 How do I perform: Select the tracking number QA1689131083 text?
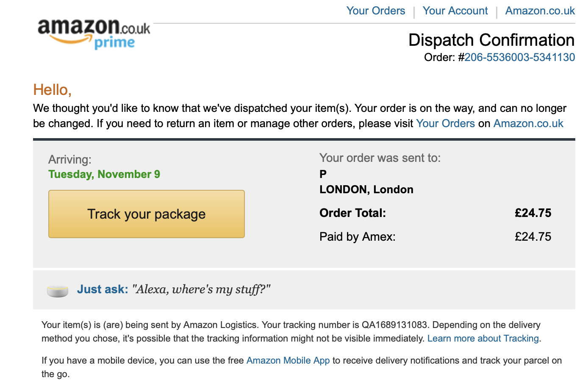[394, 325]
